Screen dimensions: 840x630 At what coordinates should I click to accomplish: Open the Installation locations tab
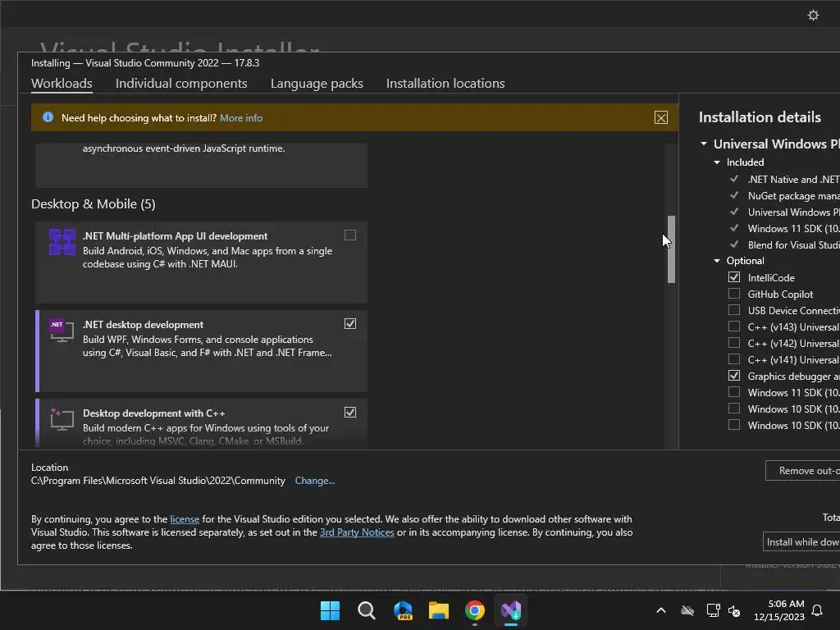445,84
